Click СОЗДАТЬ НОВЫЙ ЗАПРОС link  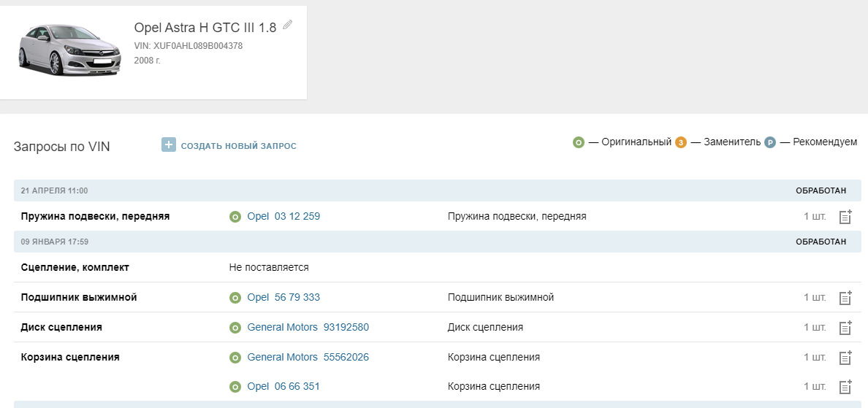pyautogui.click(x=238, y=146)
